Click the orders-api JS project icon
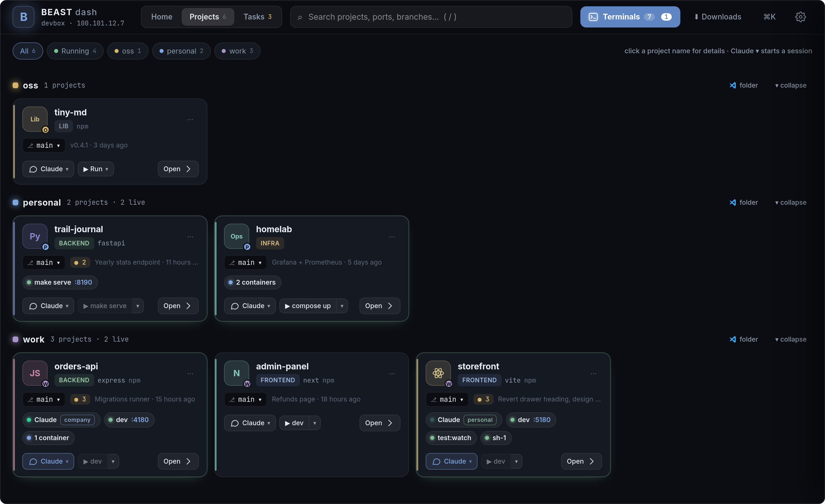The height and width of the screenshot is (504, 825). point(35,373)
